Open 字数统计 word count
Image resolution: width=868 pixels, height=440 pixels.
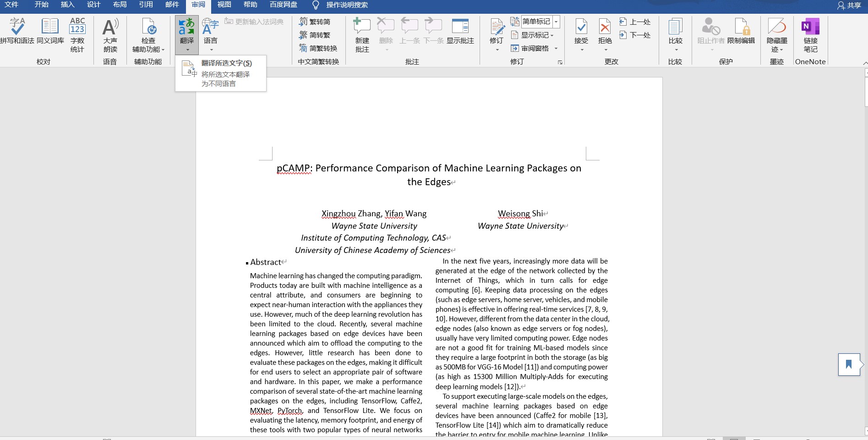tap(77, 35)
